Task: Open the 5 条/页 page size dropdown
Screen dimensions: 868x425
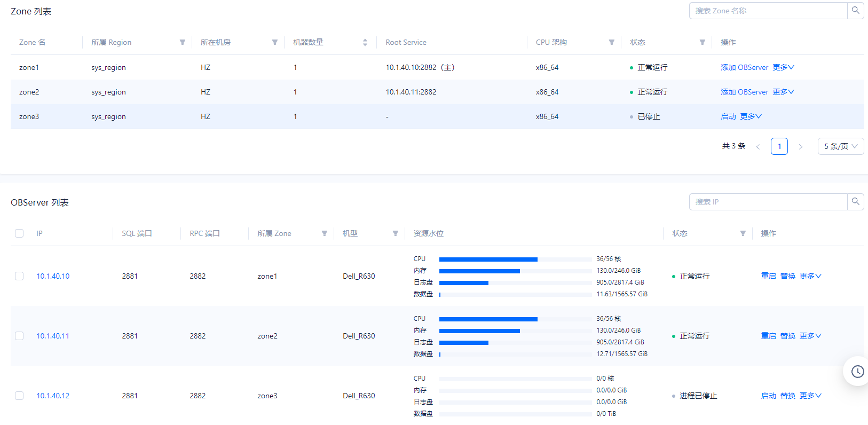Action: [x=841, y=146]
